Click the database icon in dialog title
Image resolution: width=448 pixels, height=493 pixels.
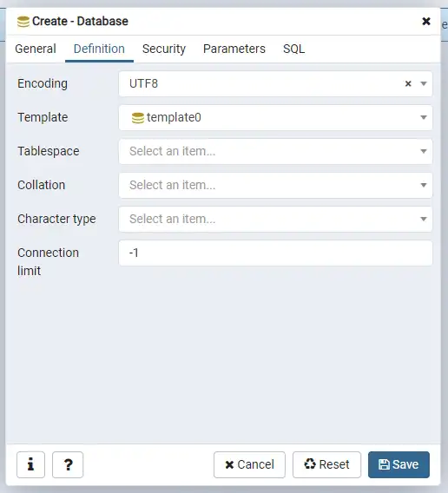point(23,22)
